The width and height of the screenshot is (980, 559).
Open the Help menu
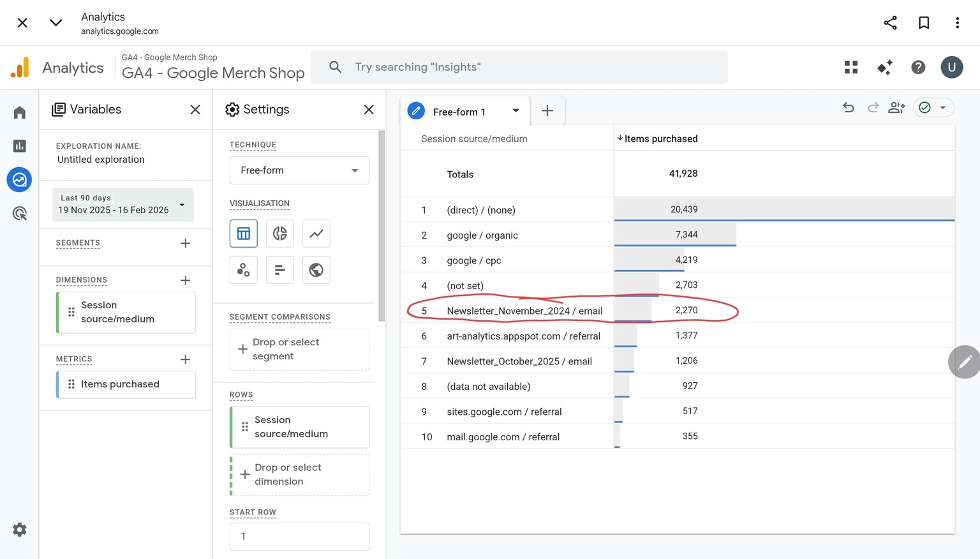pos(918,67)
